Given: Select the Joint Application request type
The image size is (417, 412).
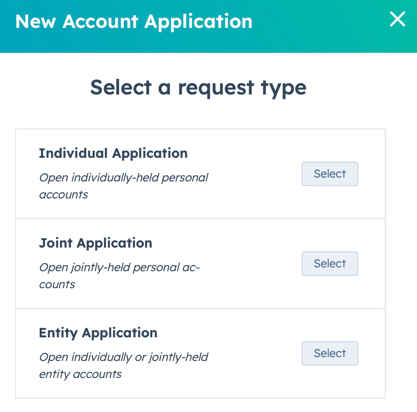Looking at the screenshot, I should pyautogui.click(x=330, y=263).
